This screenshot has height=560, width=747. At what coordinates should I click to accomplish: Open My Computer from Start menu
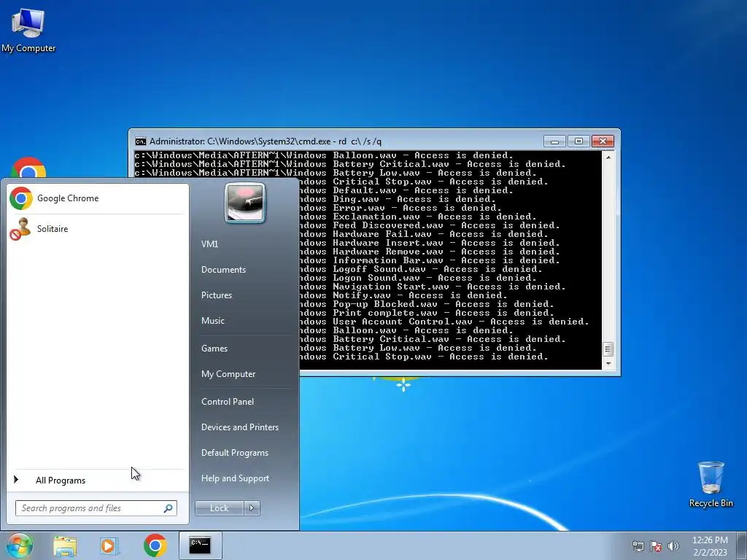(228, 374)
